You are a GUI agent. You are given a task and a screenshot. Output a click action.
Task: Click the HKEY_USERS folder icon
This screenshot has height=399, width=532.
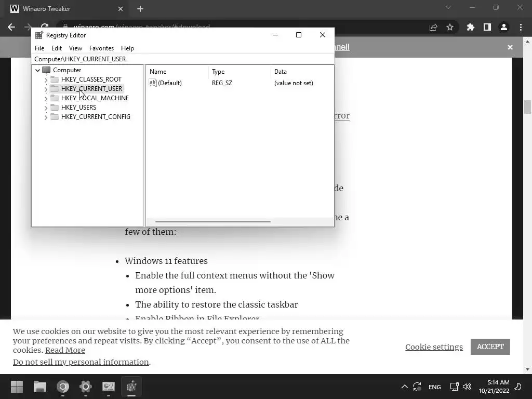[54, 107]
